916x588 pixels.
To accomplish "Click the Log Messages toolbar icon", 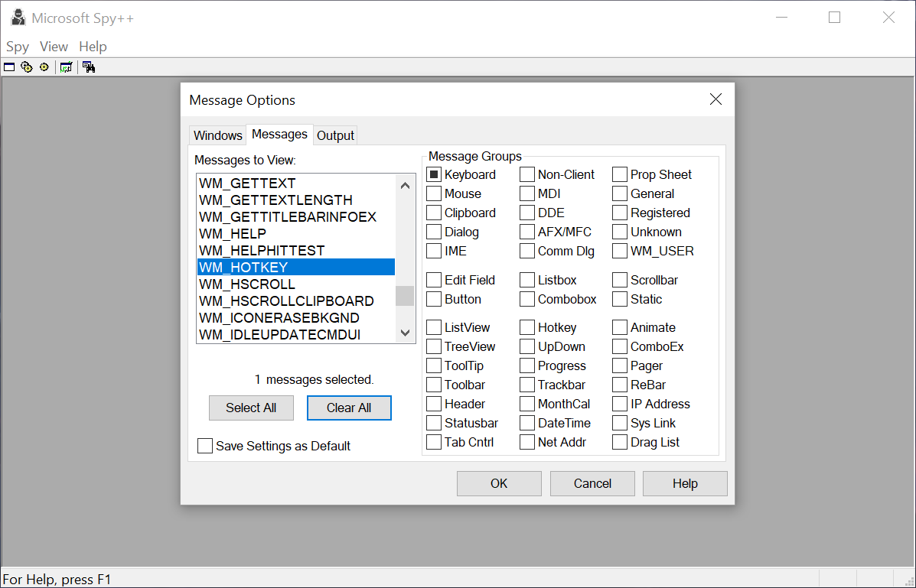I will 66,67.
